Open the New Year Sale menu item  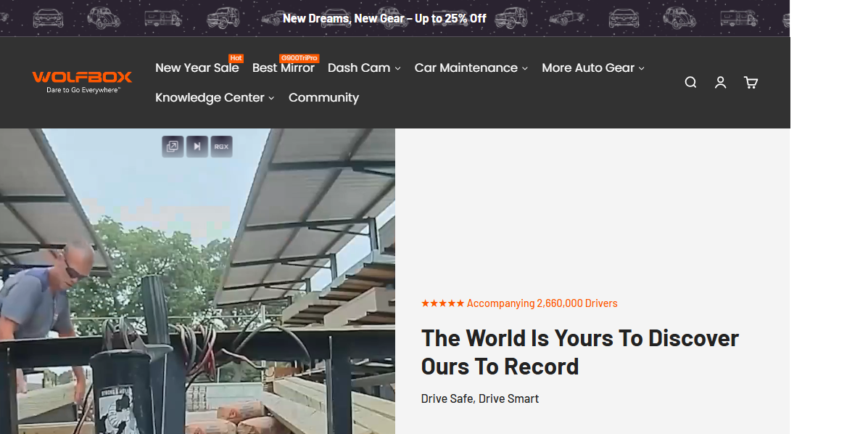click(197, 68)
